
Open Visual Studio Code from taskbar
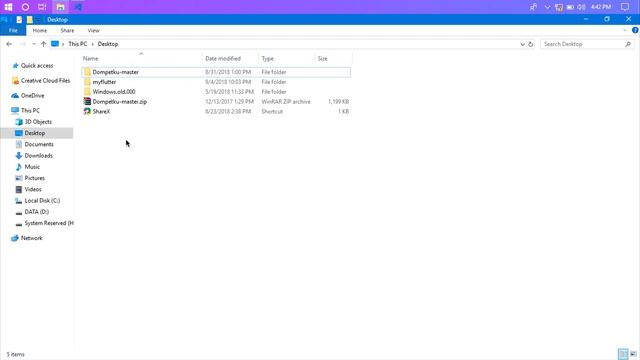[x=78, y=7]
